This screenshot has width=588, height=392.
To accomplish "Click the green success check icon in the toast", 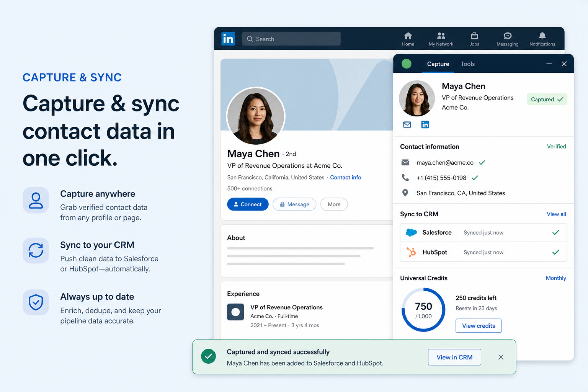I will coord(209,357).
